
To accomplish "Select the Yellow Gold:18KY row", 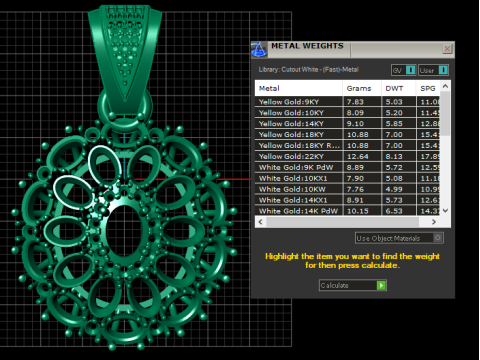I will (347, 135).
